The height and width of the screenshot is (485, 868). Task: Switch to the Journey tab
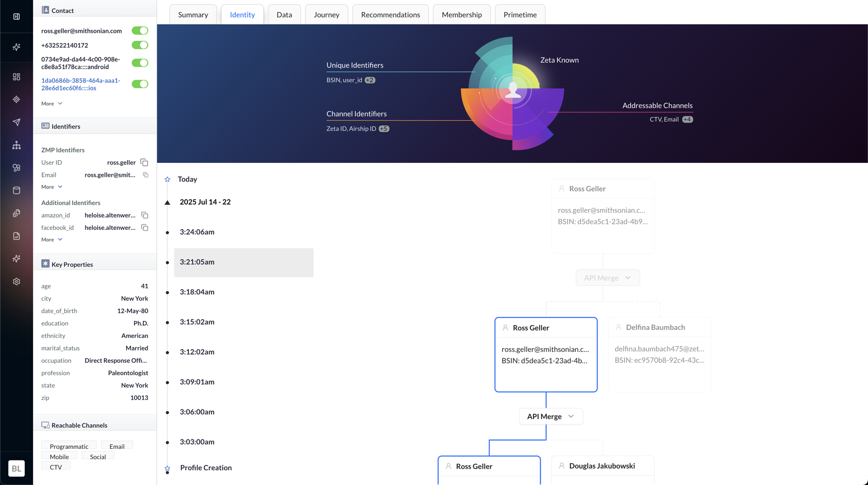[x=326, y=15]
